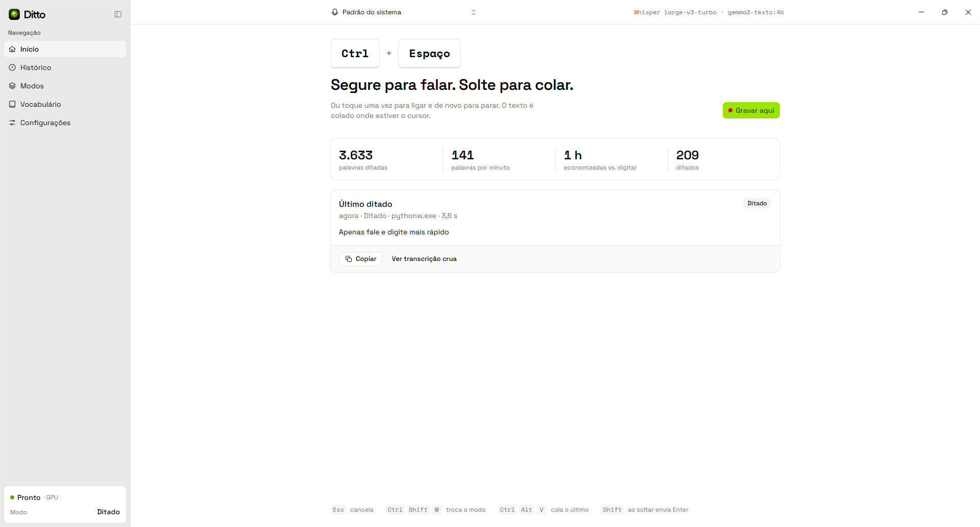
Task: Click the microphone icon in the top bar
Action: pyautogui.click(x=335, y=12)
